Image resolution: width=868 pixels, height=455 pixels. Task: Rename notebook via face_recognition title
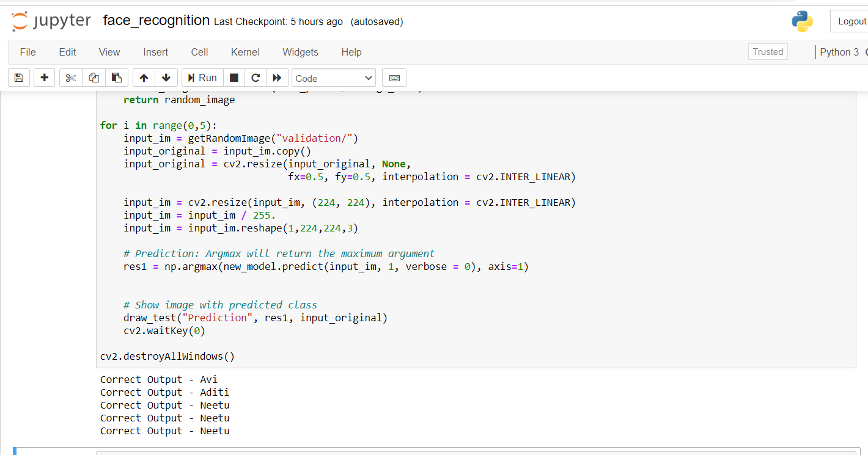tap(156, 21)
